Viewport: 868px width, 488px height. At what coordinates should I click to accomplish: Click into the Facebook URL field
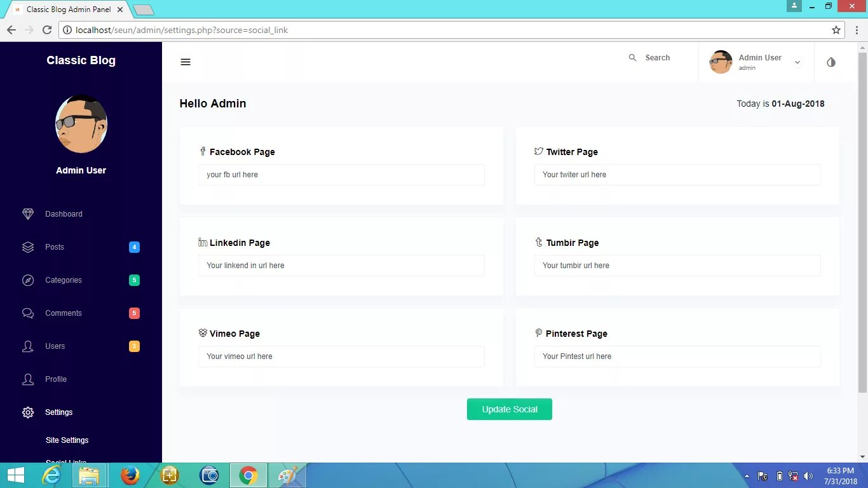[341, 175]
